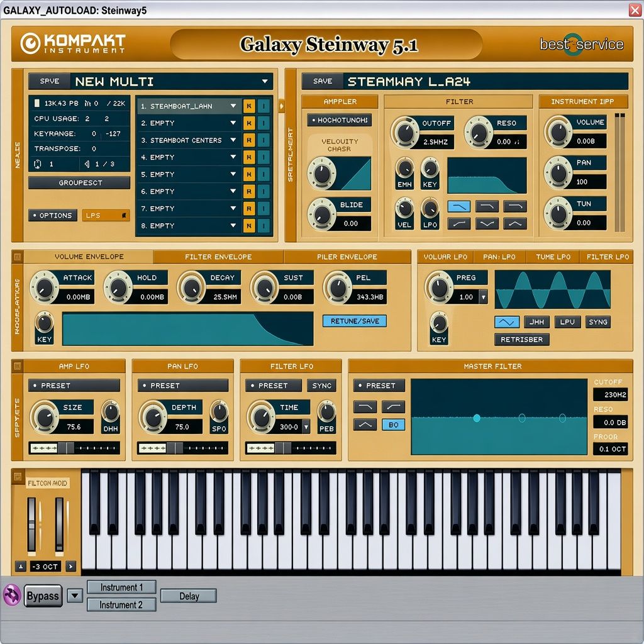Click the Bypass button
This screenshot has height=644, width=644.
click(x=43, y=596)
